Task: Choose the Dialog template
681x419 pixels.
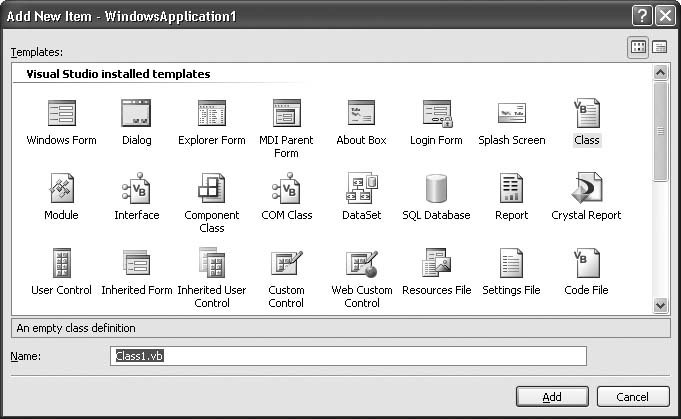Action: pos(136,113)
